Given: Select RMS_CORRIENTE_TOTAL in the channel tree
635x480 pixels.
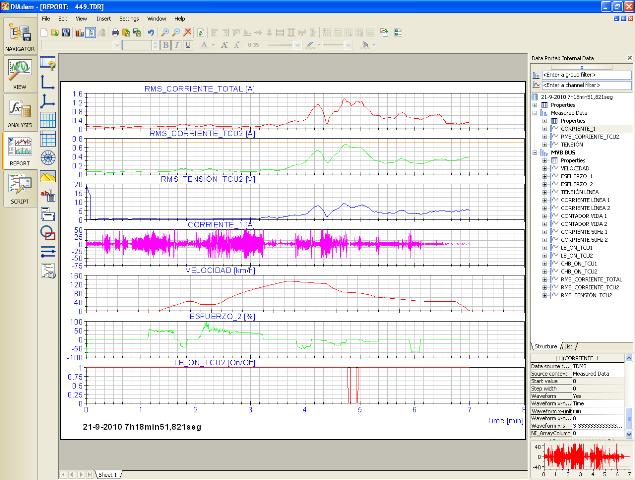Looking at the screenshot, I should tap(591, 279).
